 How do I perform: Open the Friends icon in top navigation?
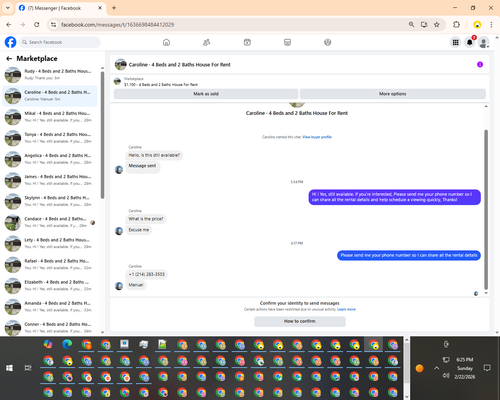[207, 42]
